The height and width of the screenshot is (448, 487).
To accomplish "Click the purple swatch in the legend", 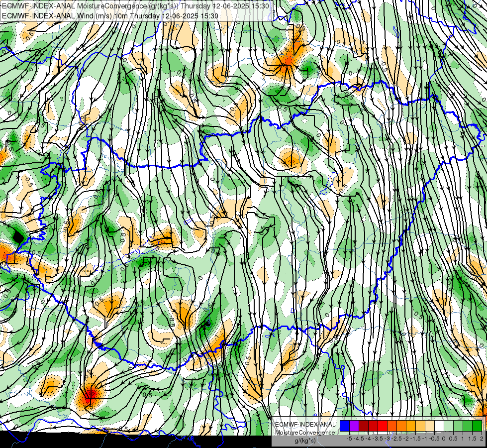I will (x=354, y=426).
